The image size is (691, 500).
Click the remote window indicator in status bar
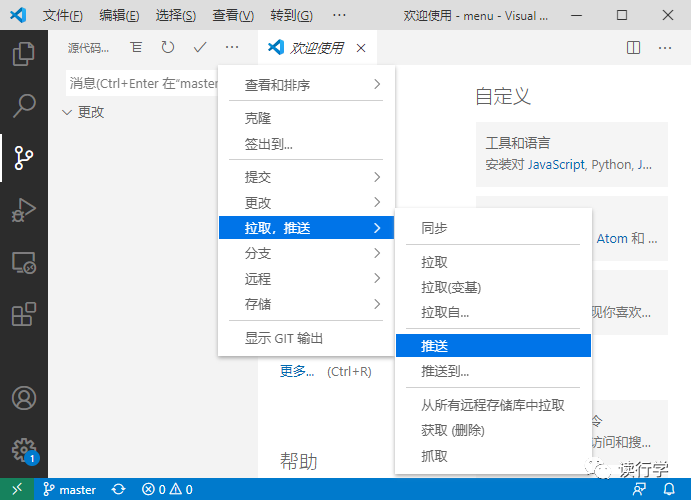click(x=17, y=489)
